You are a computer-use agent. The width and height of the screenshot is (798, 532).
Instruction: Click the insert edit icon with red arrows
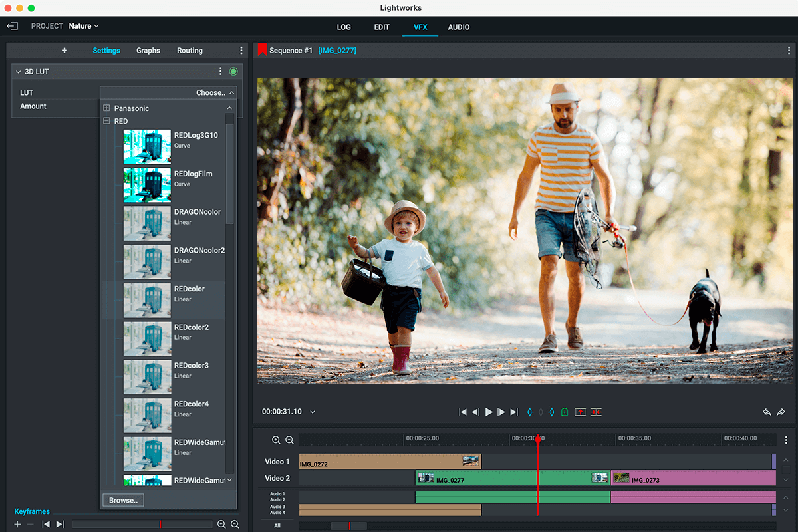596,412
